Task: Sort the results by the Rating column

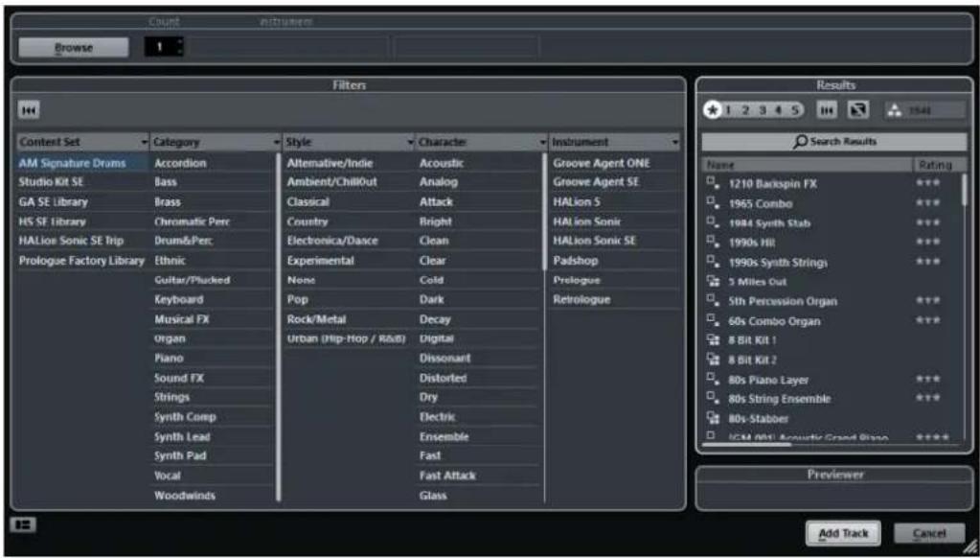Action: point(935,165)
